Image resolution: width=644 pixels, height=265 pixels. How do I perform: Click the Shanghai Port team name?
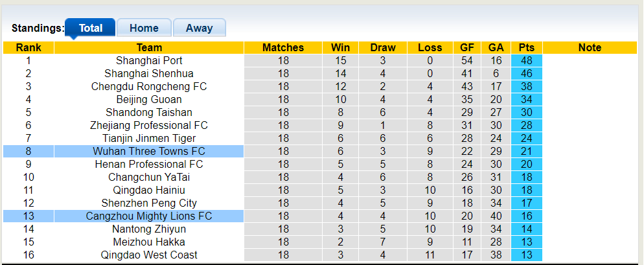(x=149, y=61)
